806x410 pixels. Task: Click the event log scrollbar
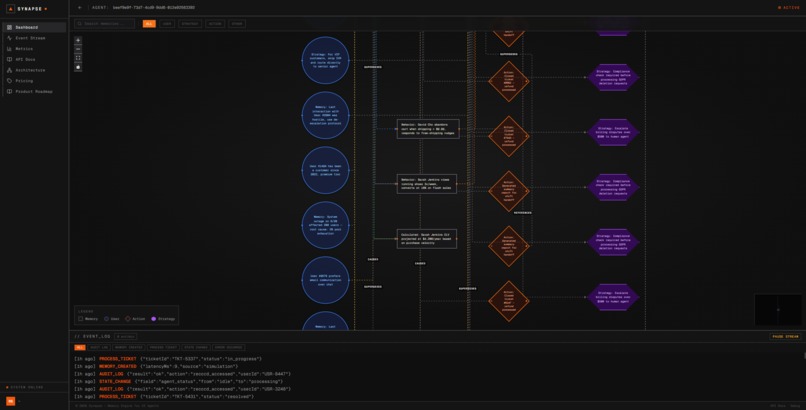click(x=804, y=356)
